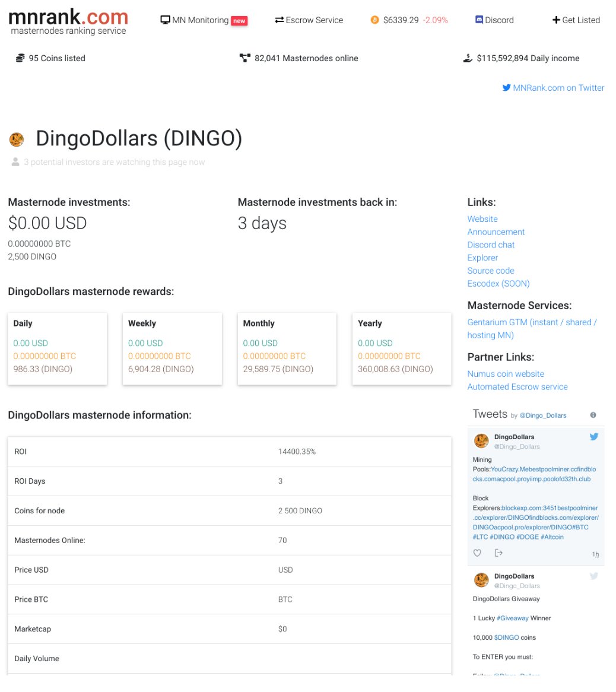Click the DingoDollars avatar in the tweet
The image size is (616, 692).
481,440
